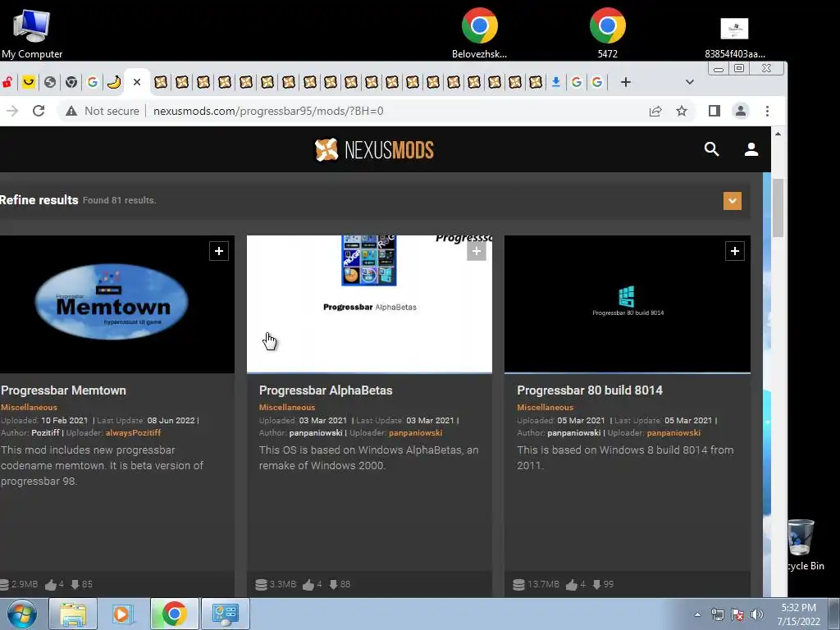Click the Nexus Mods logo
Image resolution: width=840 pixels, height=630 pixels.
[374, 149]
